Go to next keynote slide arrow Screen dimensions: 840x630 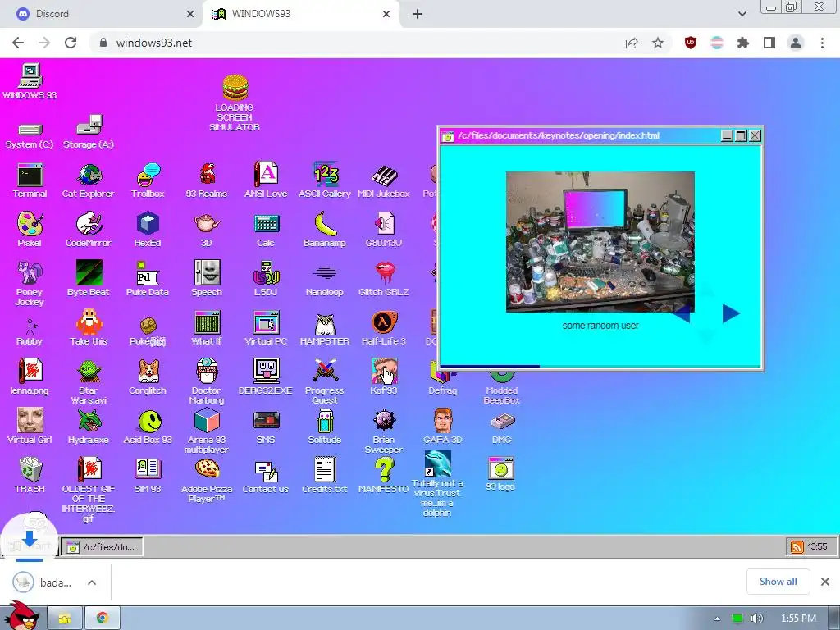(x=731, y=313)
